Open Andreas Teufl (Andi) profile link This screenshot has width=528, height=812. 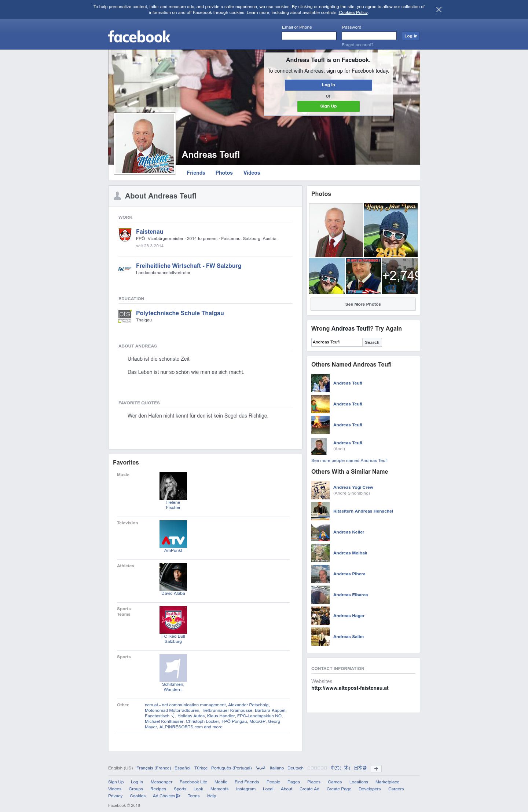[348, 443]
